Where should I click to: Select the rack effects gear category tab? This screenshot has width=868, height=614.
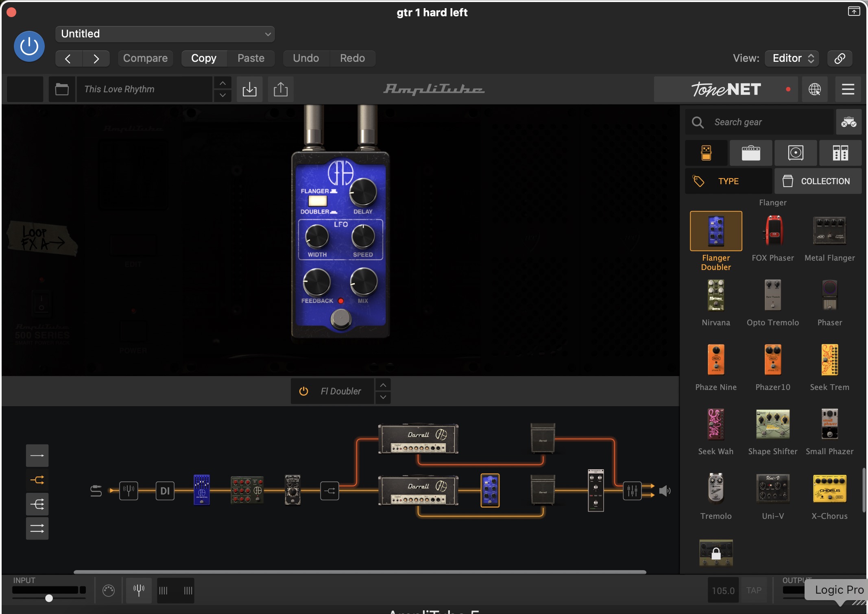click(840, 153)
